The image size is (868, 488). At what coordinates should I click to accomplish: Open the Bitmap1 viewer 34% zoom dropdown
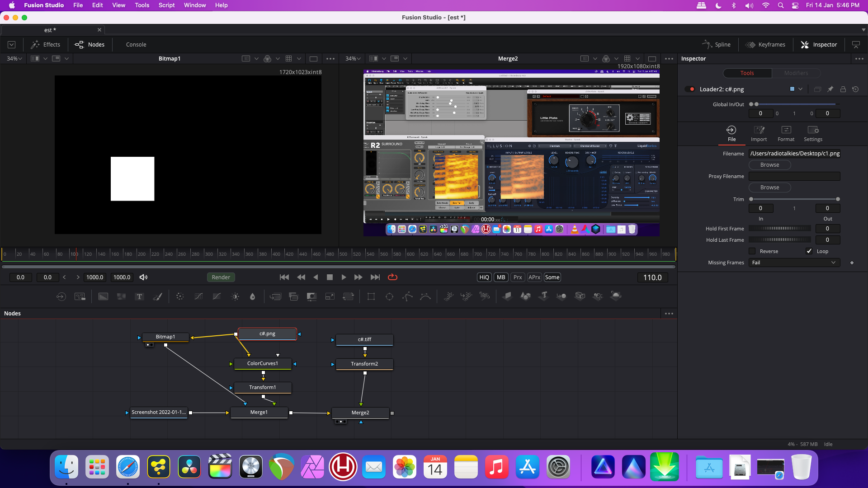(14, 59)
